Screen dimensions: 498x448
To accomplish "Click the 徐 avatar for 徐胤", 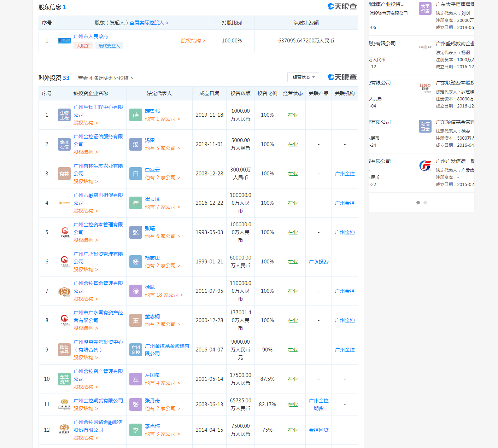I will pyautogui.click(x=136, y=291).
